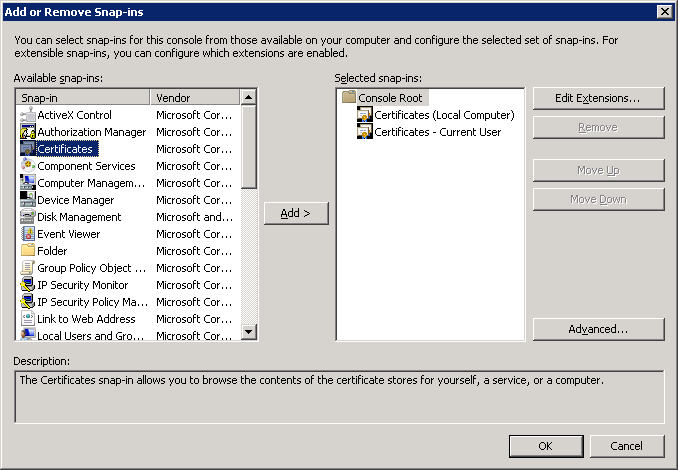Select the Disk Management row text

79,217
